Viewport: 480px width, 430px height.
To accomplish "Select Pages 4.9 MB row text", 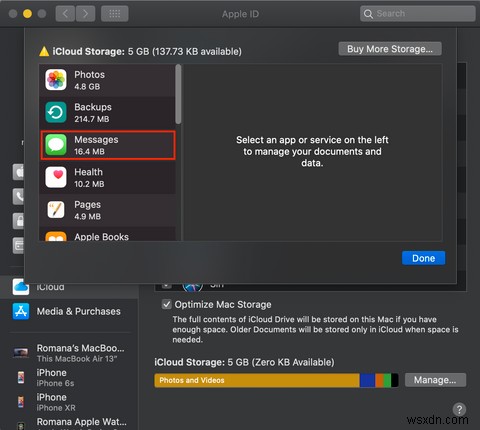I will (x=87, y=210).
